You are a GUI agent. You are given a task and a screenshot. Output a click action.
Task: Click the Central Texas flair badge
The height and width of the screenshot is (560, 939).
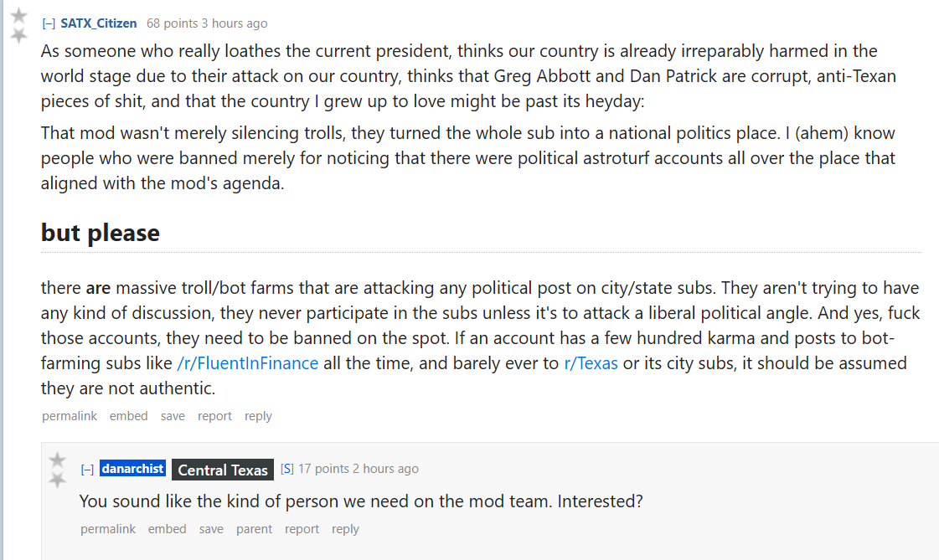click(223, 470)
